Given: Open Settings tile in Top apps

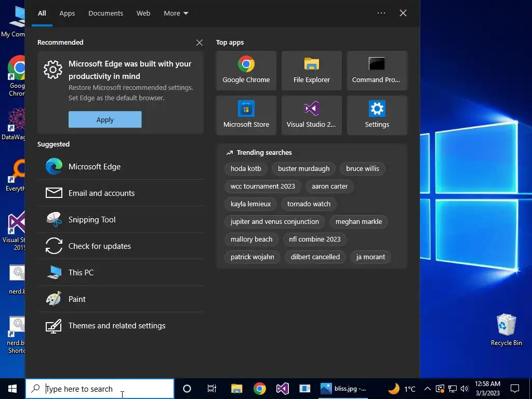Looking at the screenshot, I should 377,115.
